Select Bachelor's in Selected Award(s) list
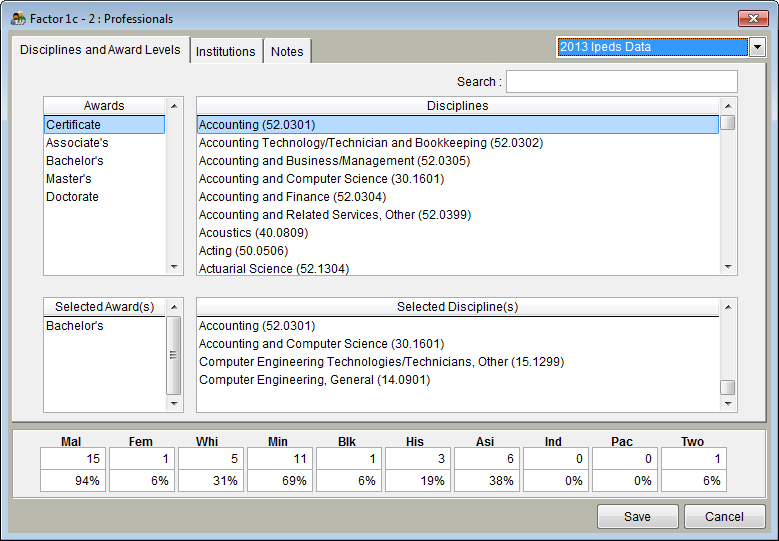 click(104, 326)
